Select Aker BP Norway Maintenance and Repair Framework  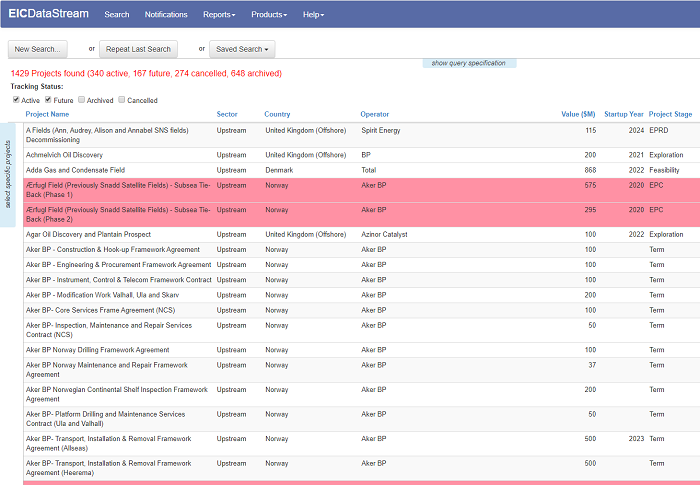pyautogui.click(x=362, y=370)
